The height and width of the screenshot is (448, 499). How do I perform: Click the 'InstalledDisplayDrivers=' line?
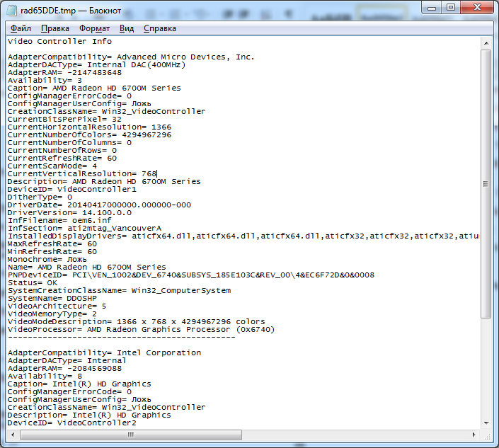(x=243, y=236)
